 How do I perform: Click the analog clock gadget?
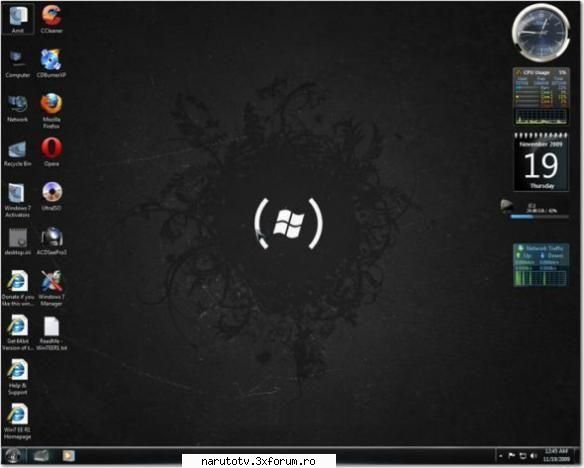point(541,33)
